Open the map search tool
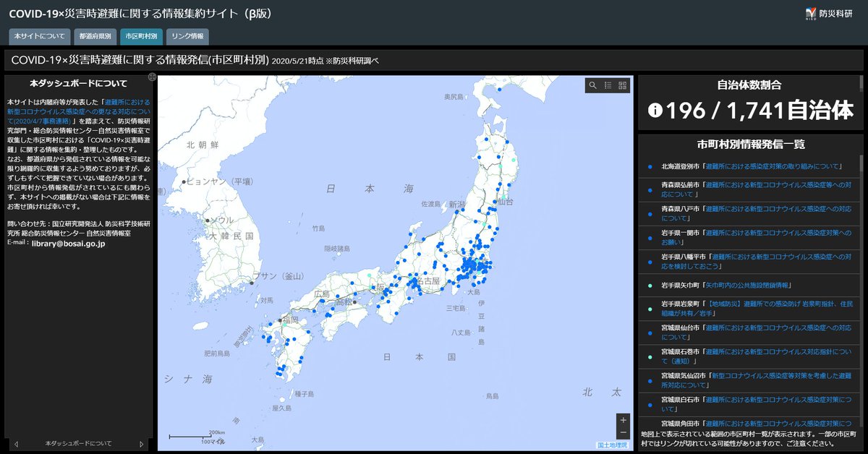This screenshot has height=454, width=868. [x=592, y=85]
